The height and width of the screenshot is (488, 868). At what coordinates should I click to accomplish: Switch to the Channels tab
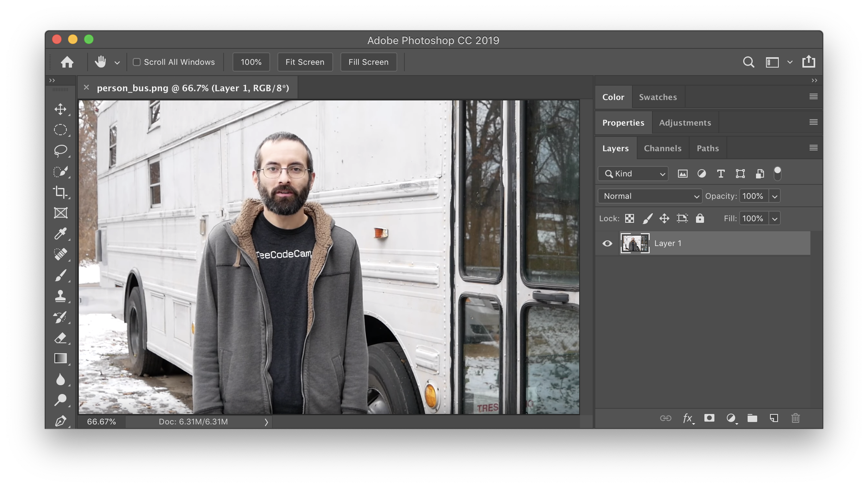(662, 147)
